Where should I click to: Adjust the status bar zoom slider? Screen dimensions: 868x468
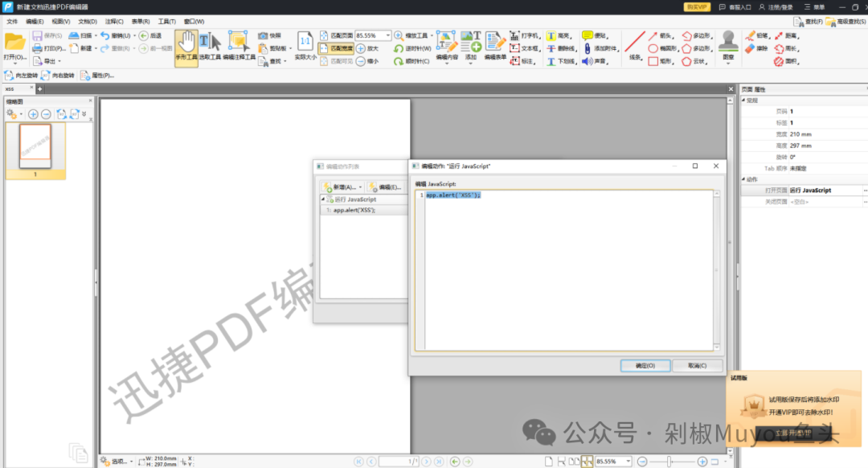point(669,462)
